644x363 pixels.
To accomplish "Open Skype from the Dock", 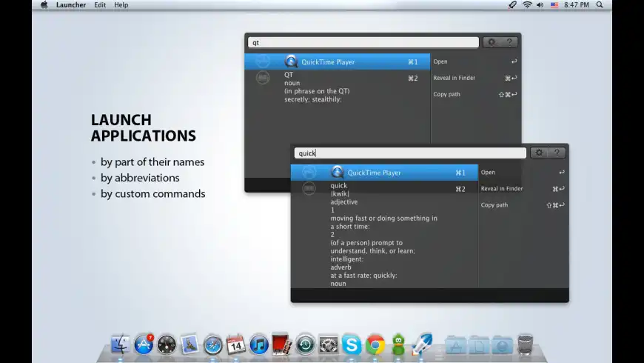I will pos(352,344).
